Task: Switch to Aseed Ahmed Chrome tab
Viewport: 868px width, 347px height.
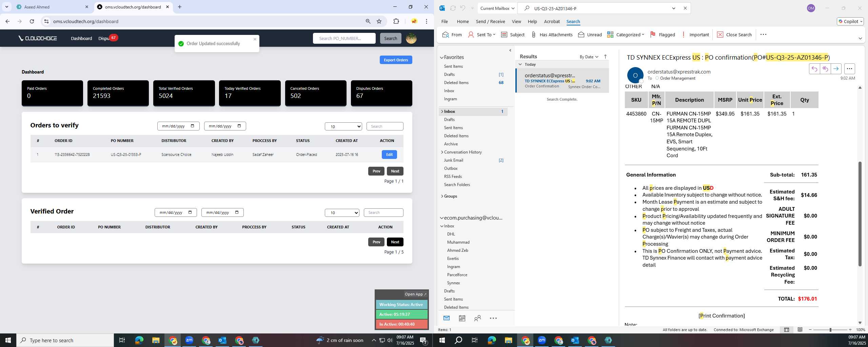Action: coord(52,7)
